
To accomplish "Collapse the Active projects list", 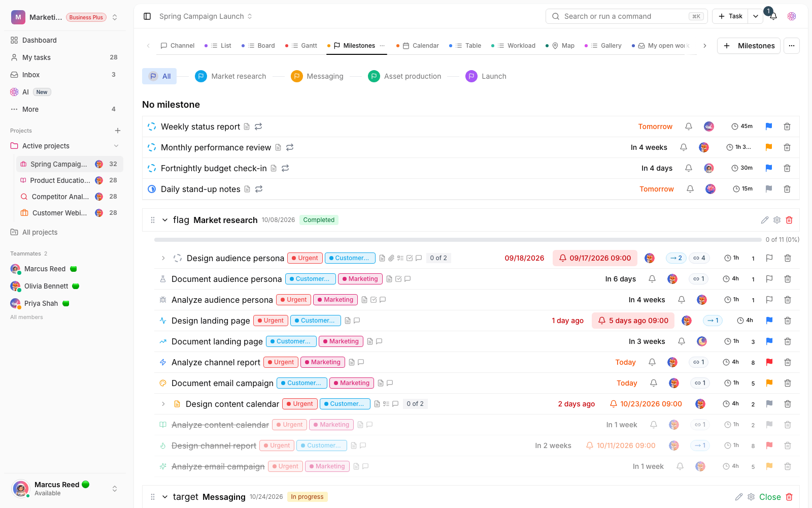I will 116,146.
